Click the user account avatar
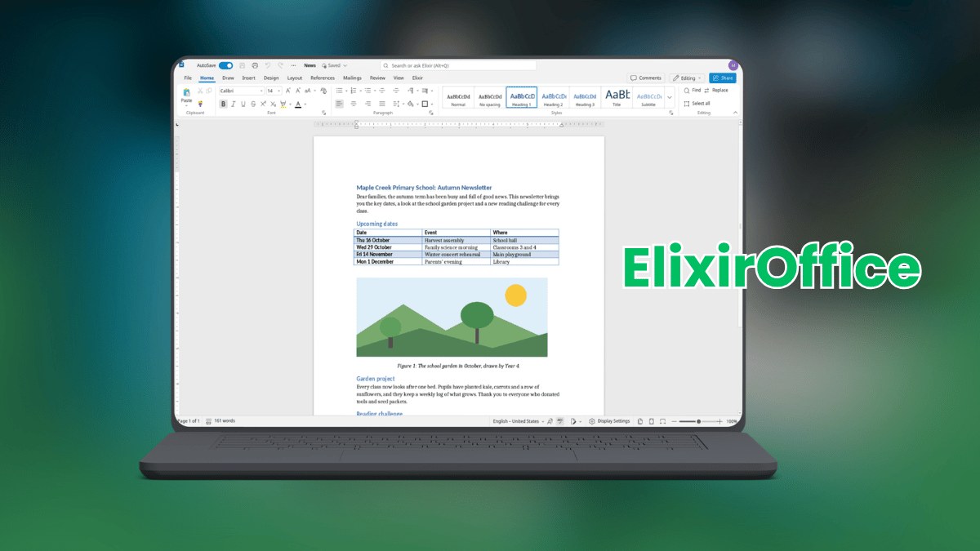980x551 pixels. [733, 65]
